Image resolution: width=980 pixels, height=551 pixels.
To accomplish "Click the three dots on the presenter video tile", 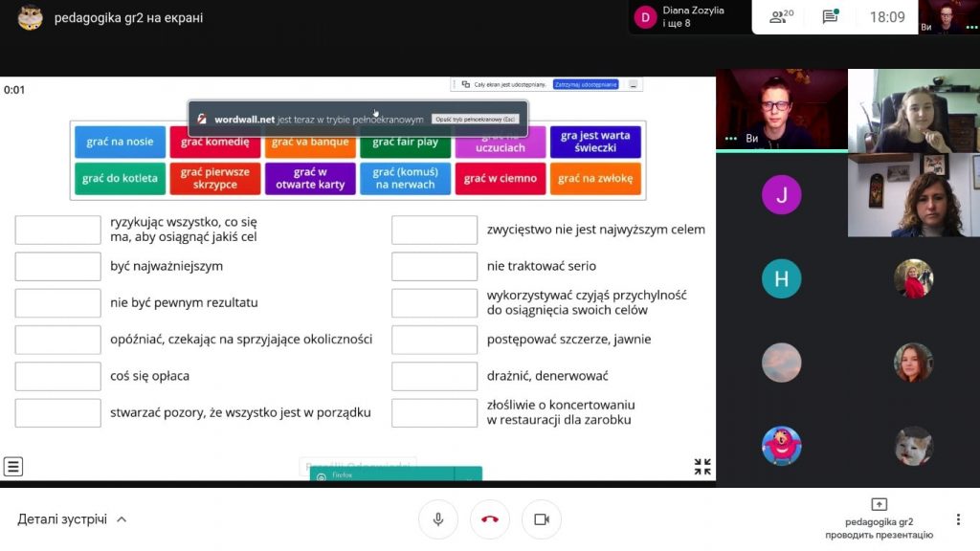I will tap(731, 139).
